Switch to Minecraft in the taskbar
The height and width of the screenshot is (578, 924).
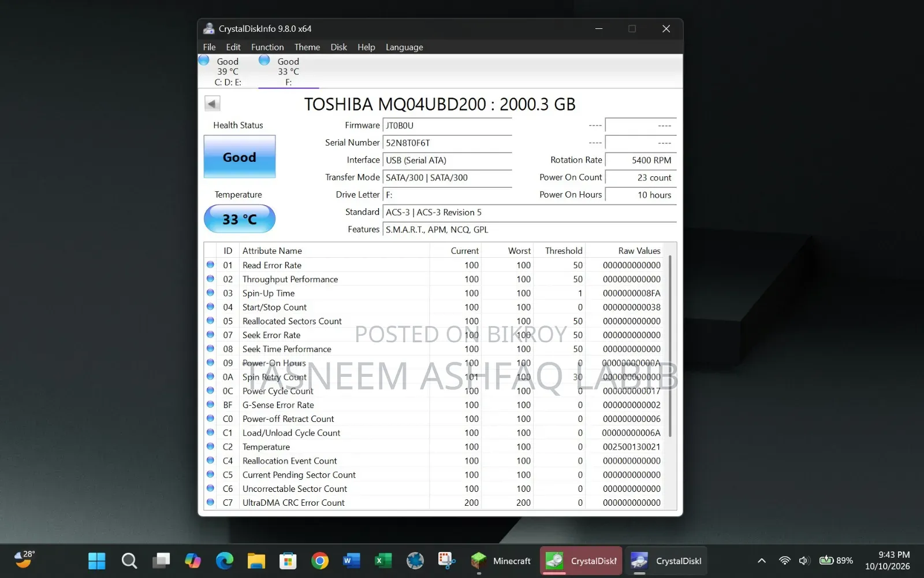(501, 561)
